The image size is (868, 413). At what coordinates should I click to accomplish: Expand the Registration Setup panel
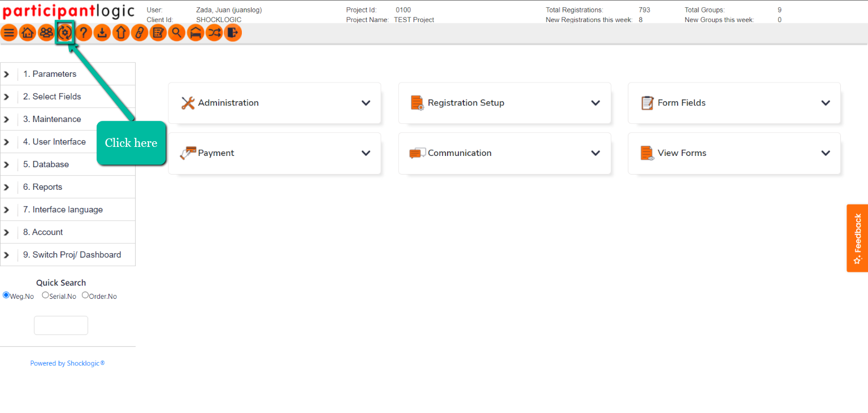click(504, 103)
